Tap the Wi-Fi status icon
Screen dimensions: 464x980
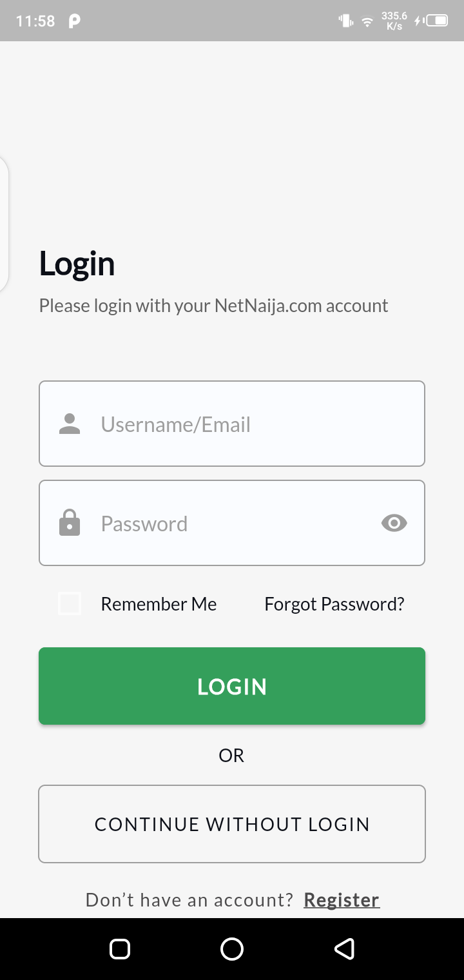coord(367,21)
